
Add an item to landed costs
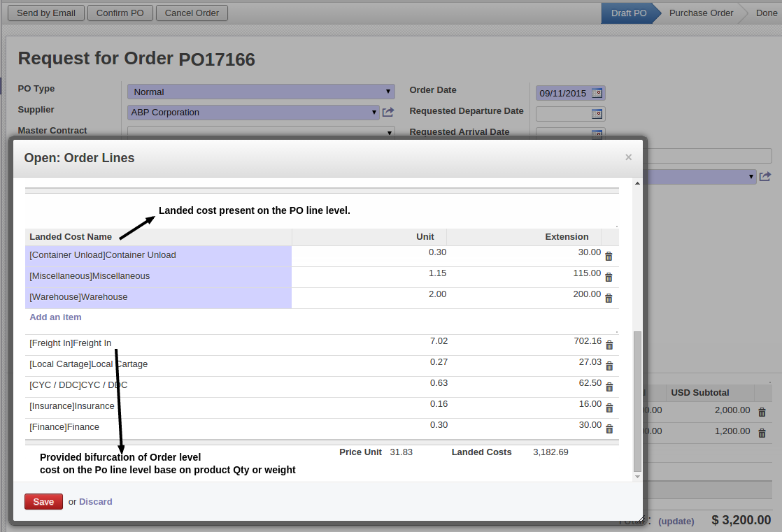coord(55,317)
